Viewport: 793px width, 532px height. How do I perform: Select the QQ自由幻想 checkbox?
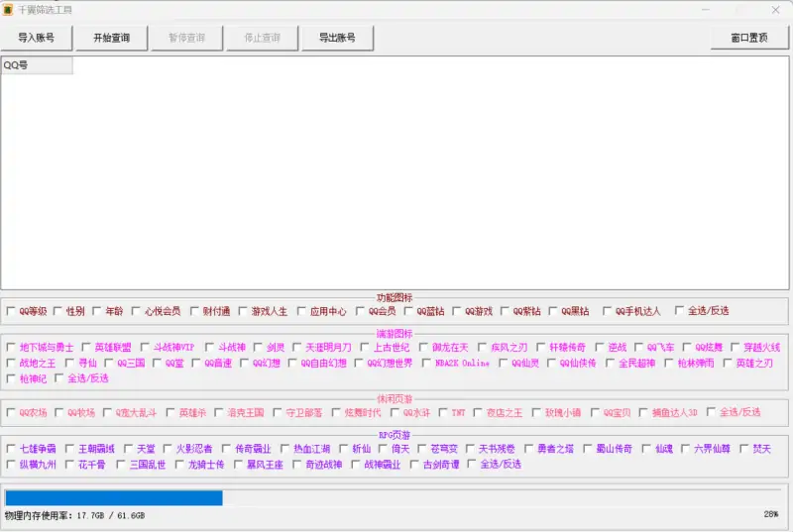click(x=292, y=363)
